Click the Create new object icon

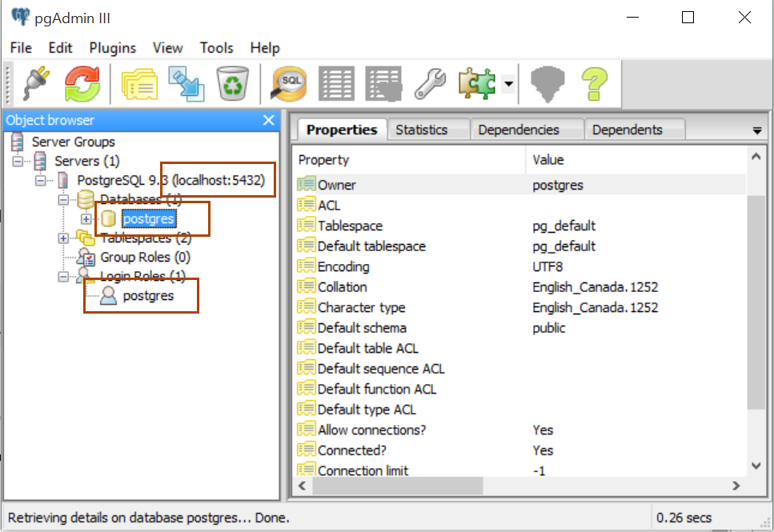[x=186, y=84]
